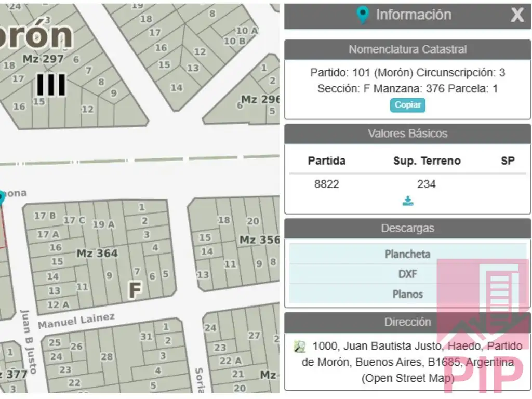This screenshot has height=399, width=532.
Task: Select parcel 19 A in block Mz 364
Action: click(103, 224)
